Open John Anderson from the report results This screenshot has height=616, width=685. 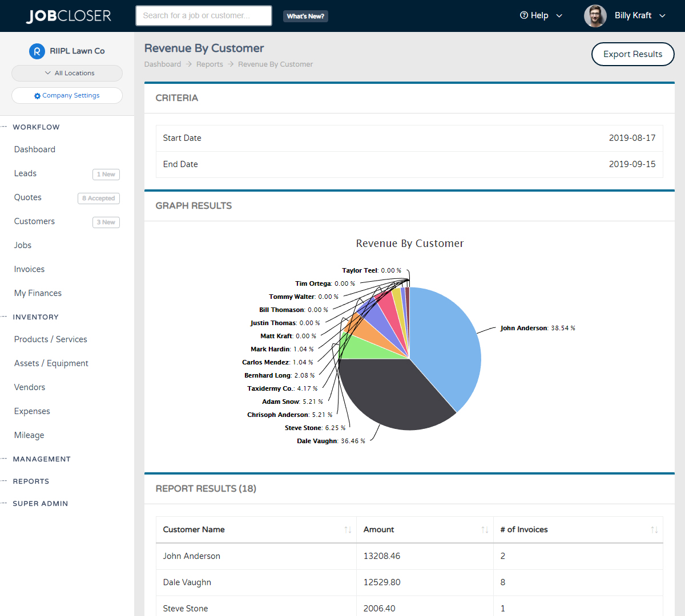[x=191, y=556]
